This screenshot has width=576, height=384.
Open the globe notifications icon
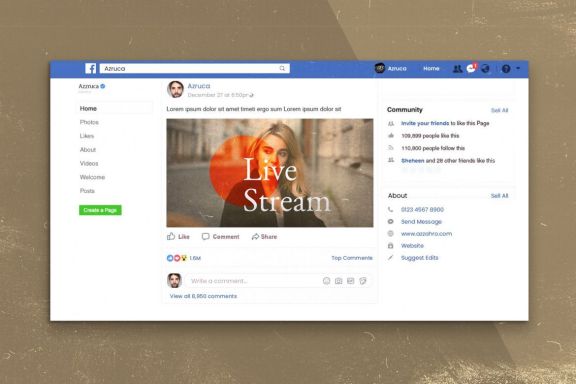485,69
